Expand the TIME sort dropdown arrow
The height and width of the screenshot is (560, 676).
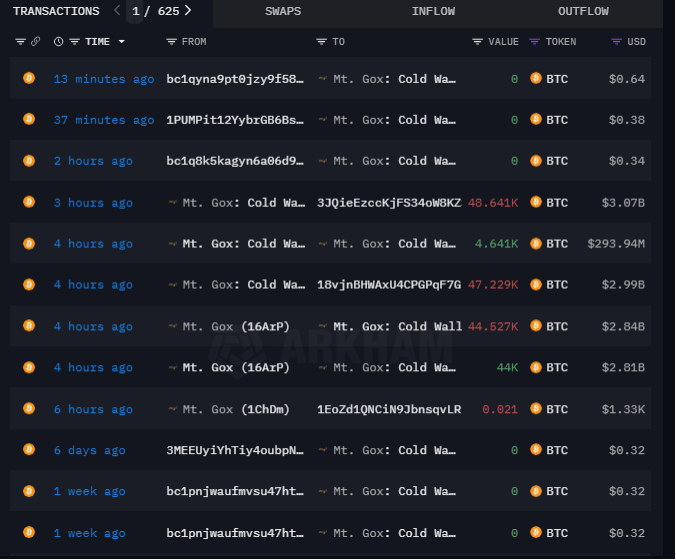pos(122,42)
